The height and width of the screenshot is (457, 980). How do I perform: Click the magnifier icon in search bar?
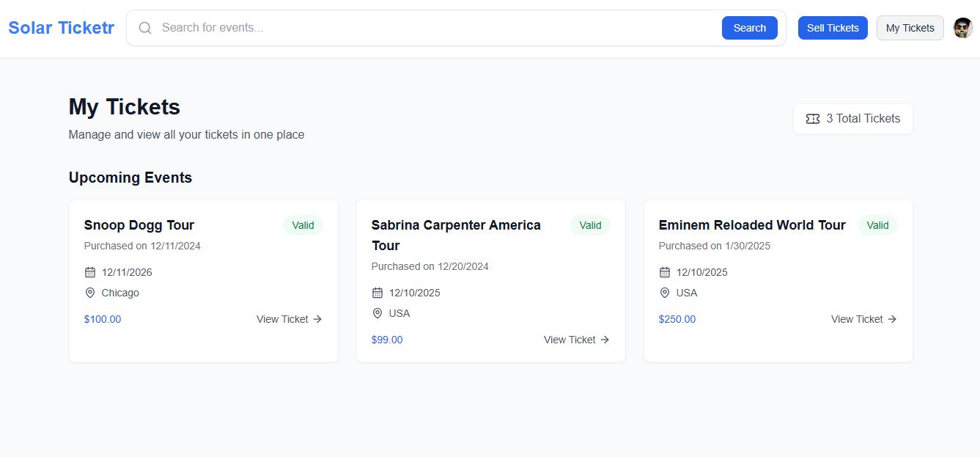[x=145, y=28]
